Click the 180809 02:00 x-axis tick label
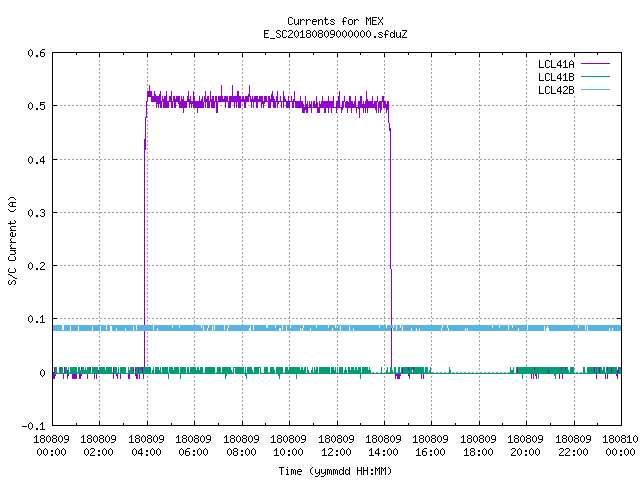This screenshot has width=640, height=480. pyautogui.click(x=98, y=446)
